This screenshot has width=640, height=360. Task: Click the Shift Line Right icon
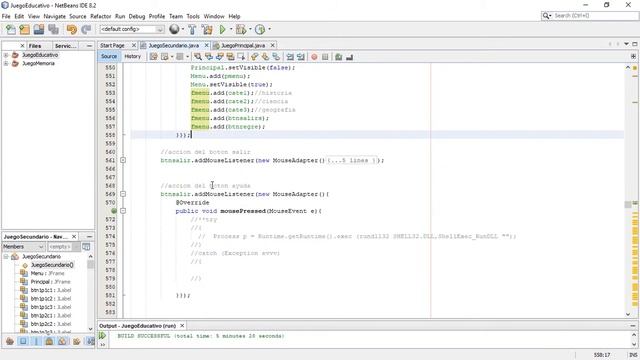point(301,57)
